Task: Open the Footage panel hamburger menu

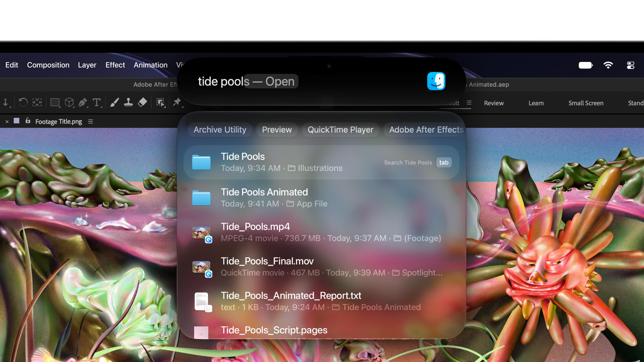Action: point(91,121)
